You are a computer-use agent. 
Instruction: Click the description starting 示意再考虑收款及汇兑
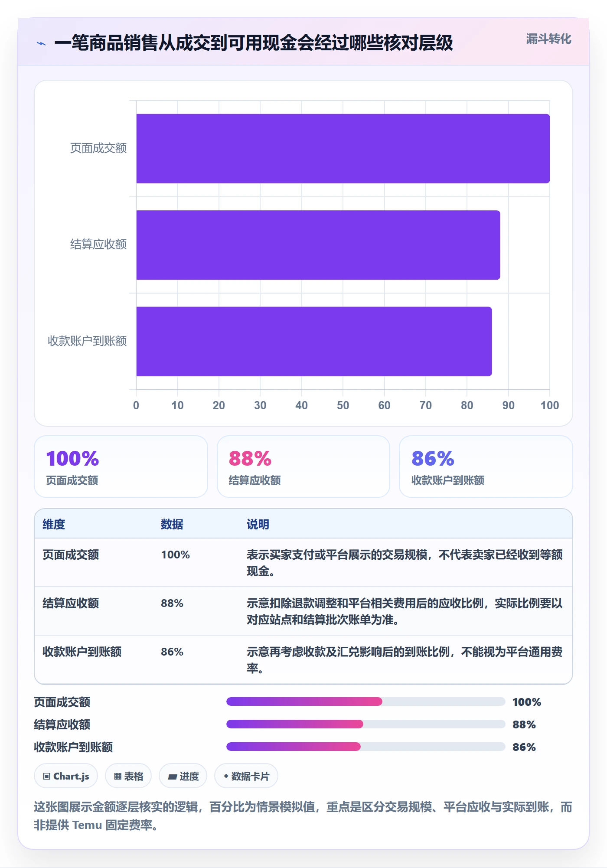coord(405,660)
